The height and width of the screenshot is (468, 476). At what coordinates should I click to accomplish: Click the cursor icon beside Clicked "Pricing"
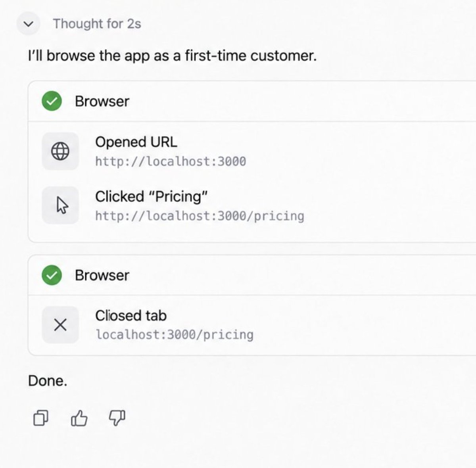point(60,205)
